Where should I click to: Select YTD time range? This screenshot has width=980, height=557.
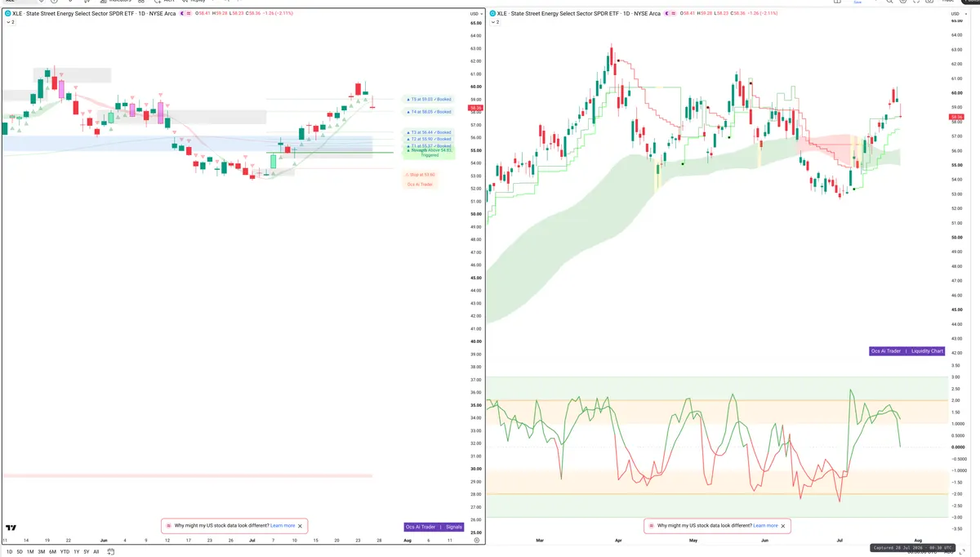click(65, 552)
